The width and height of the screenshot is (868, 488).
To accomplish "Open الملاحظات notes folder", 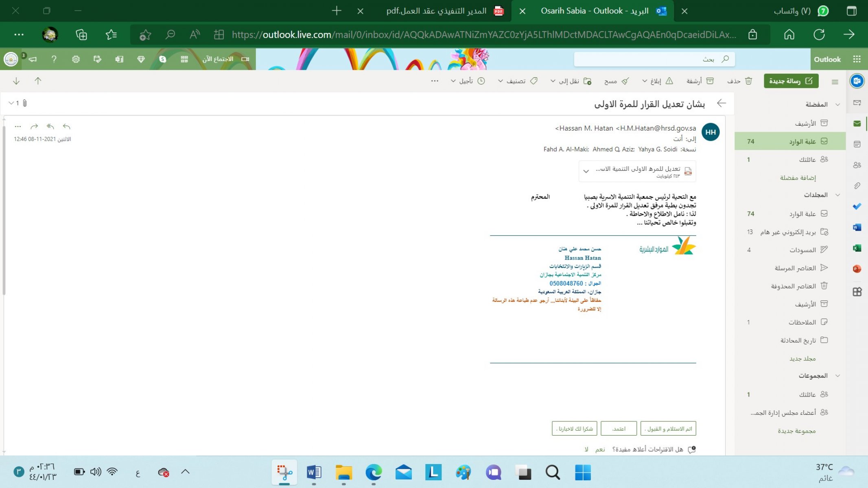I will click(x=790, y=322).
